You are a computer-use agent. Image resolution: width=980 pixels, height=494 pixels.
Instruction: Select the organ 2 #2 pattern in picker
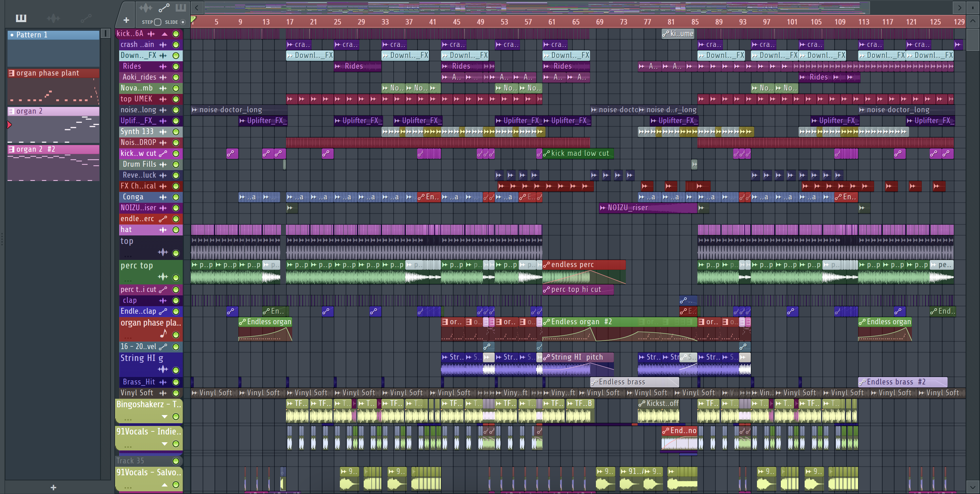pyautogui.click(x=54, y=163)
